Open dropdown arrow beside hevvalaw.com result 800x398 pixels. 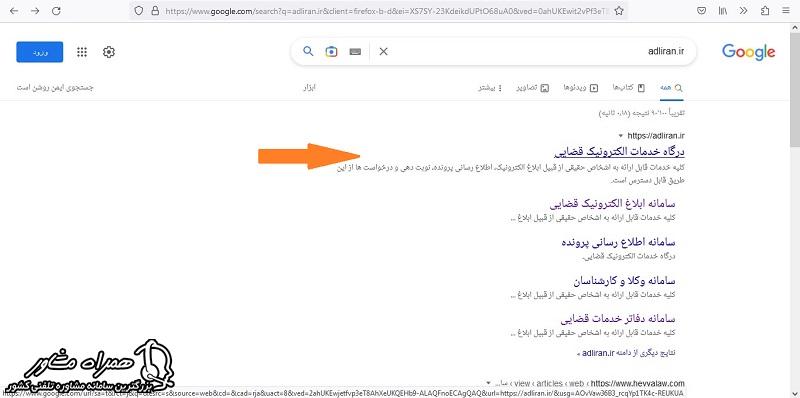tap(488, 383)
